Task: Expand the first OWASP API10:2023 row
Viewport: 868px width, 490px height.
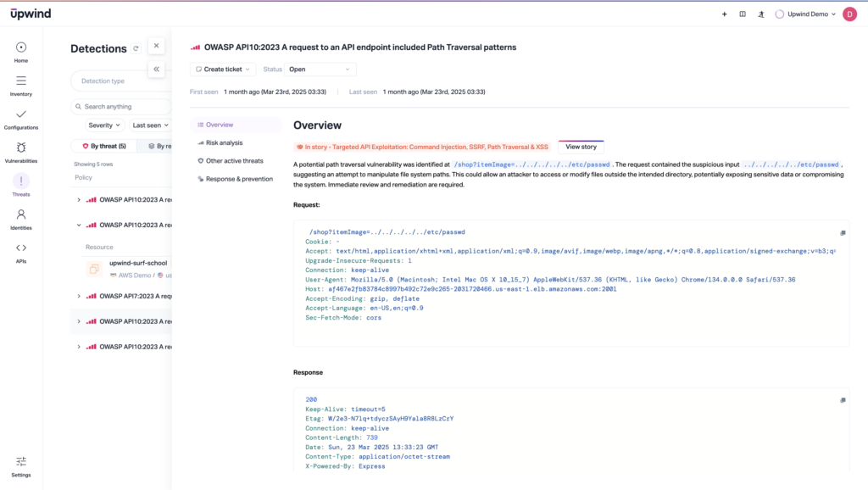Action: [79, 200]
